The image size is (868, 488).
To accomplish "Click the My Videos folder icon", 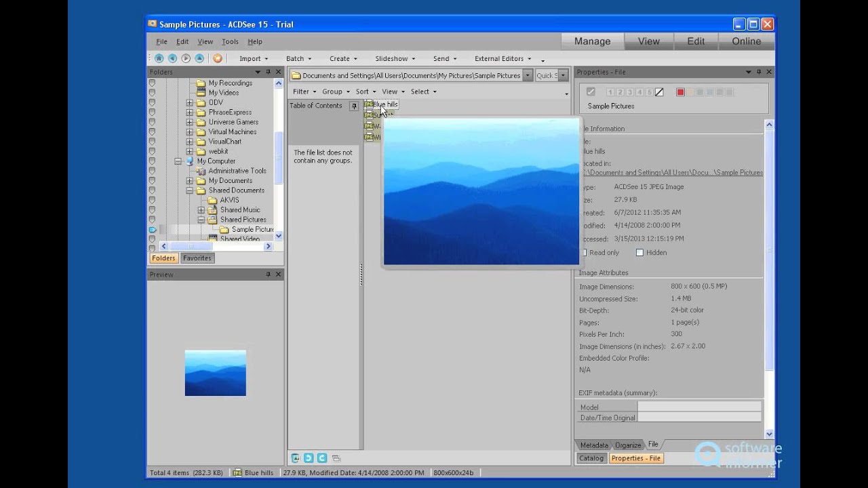I will [x=201, y=93].
